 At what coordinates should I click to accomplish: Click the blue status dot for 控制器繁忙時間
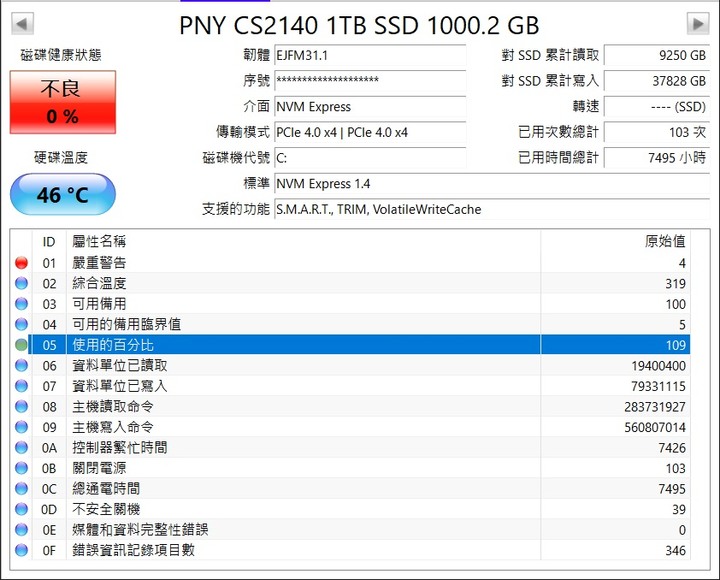[22, 448]
